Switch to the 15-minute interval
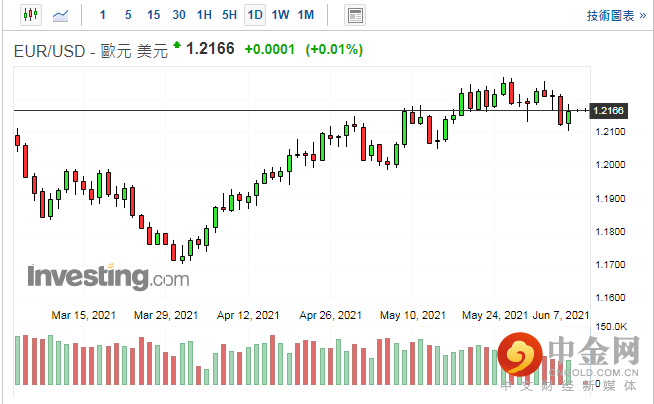The width and height of the screenshot is (654, 404). [153, 15]
